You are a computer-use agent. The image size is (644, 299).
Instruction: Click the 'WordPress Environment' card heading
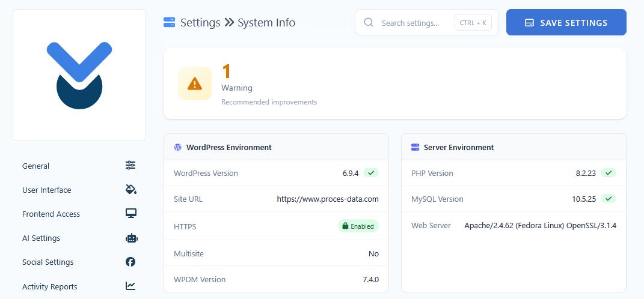coord(228,147)
